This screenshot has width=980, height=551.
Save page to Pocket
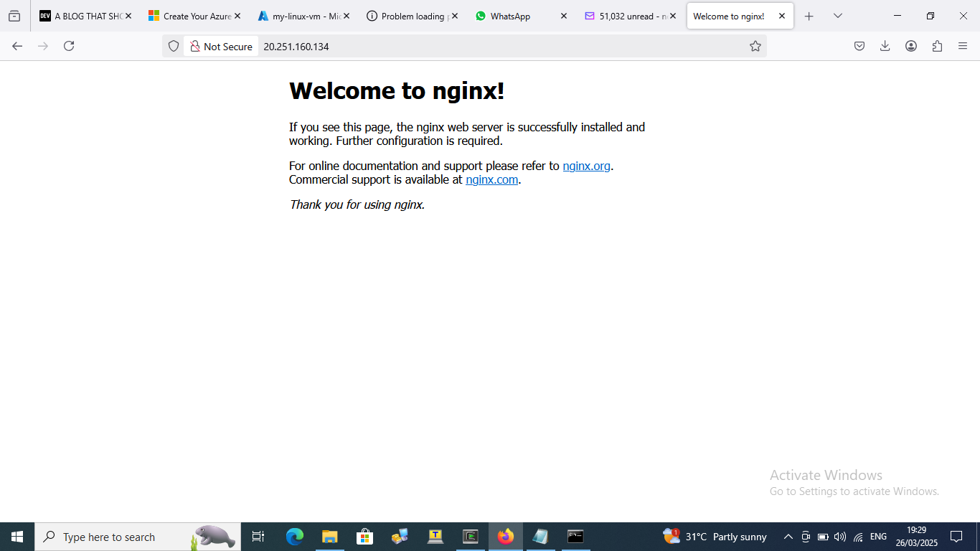coord(859,46)
